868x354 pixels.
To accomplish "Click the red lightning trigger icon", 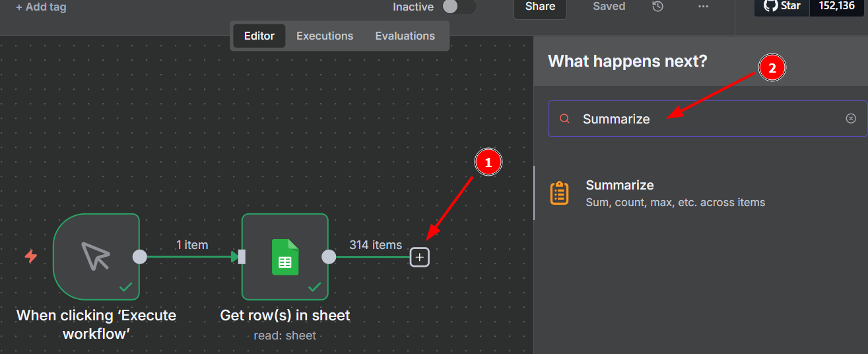I will click(31, 256).
